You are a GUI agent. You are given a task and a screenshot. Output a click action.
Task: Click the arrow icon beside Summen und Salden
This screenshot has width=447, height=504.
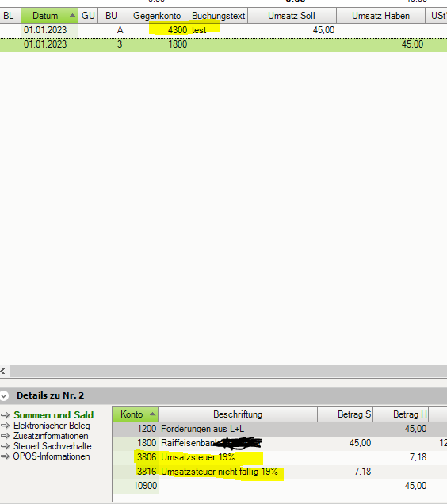(5, 415)
